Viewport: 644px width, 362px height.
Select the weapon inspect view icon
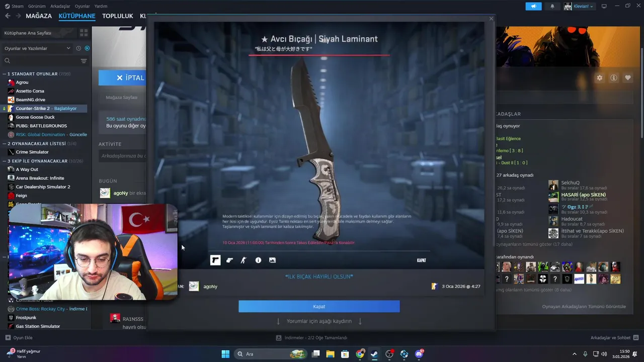click(x=229, y=260)
